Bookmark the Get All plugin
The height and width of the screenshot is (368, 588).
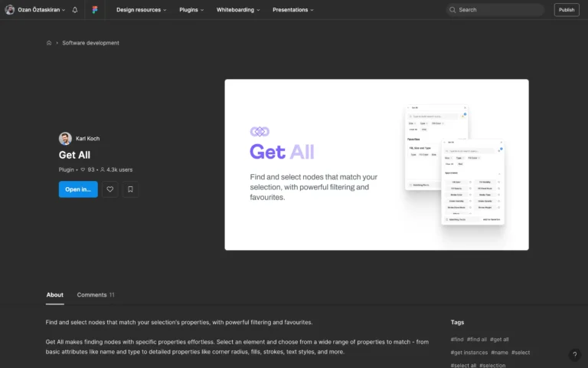(x=130, y=189)
